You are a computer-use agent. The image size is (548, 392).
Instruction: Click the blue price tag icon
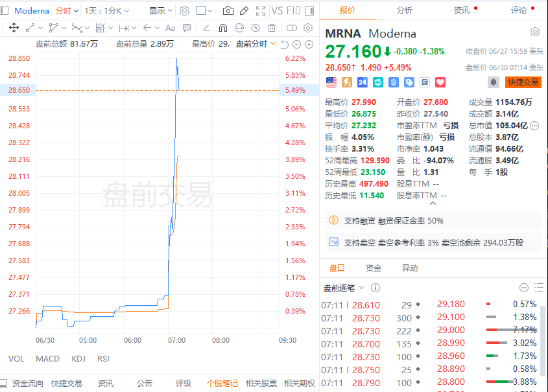(409, 82)
